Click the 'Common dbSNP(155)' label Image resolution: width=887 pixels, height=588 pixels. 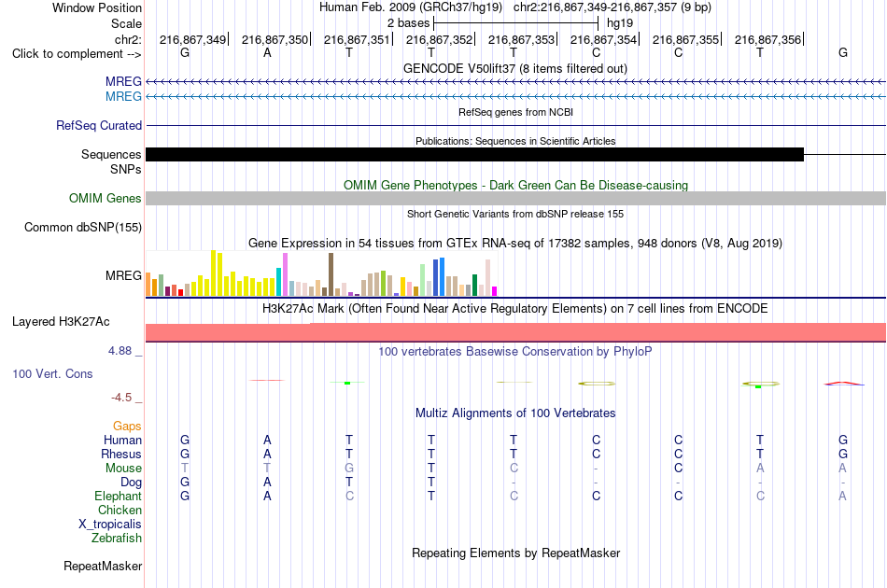point(83,228)
